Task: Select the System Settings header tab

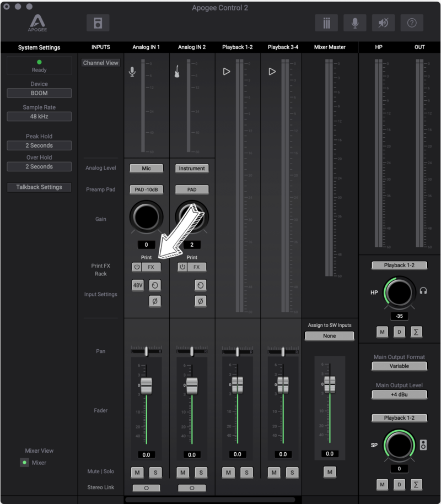Action: pyautogui.click(x=39, y=47)
